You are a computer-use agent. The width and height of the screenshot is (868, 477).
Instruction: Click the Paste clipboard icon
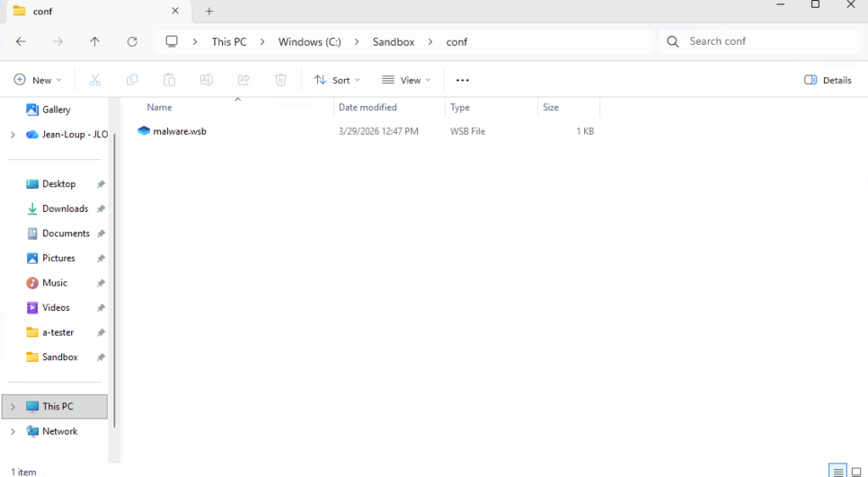click(x=170, y=80)
